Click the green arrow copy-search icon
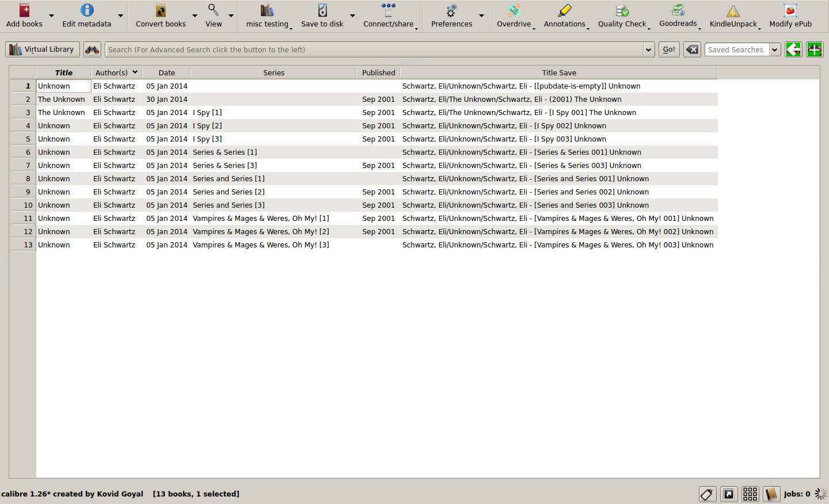The width and height of the screenshot is (829, 504). [x=793, y=49]
